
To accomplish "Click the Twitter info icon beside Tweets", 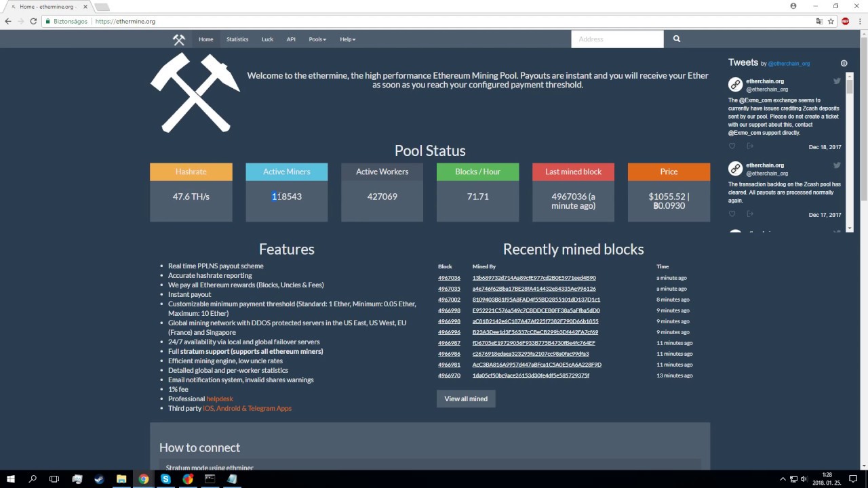I will click(x=844, y=63).
